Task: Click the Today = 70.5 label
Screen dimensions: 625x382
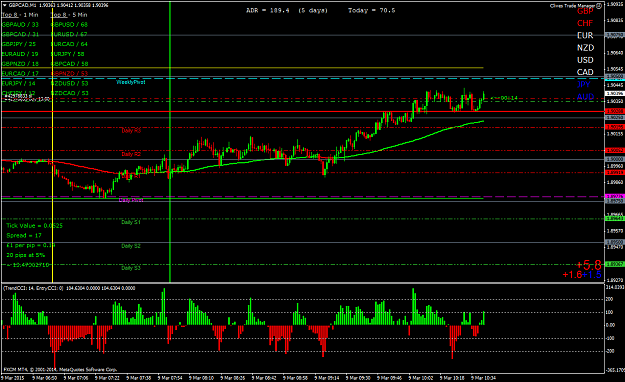Action: point(371,10)
